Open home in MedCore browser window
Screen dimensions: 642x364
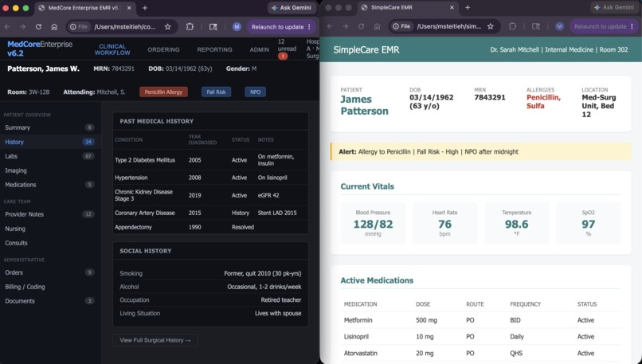pos(54,26)
